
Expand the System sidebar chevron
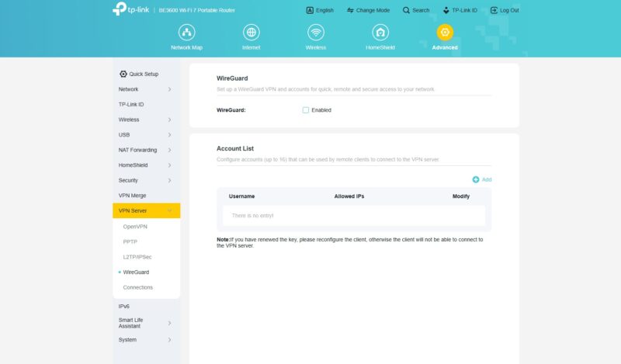169,340
